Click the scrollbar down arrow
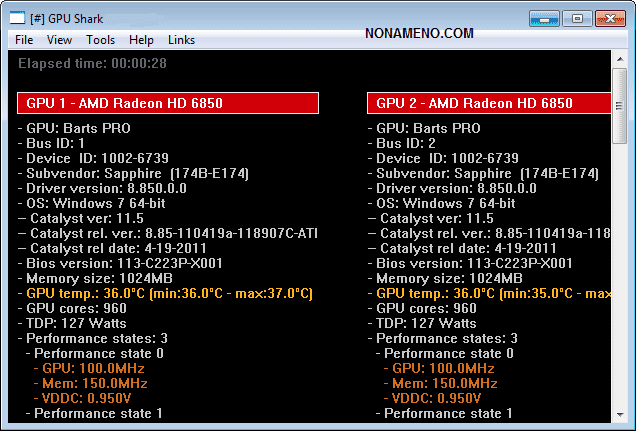The image size is (636, 431). pyautogui.click(x=619, y=414)
